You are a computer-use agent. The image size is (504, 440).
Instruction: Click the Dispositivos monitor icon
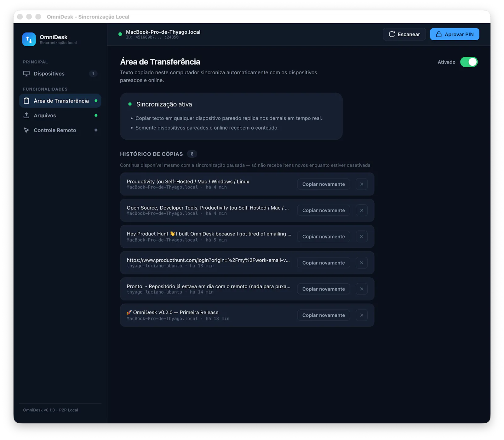[26, 74]
